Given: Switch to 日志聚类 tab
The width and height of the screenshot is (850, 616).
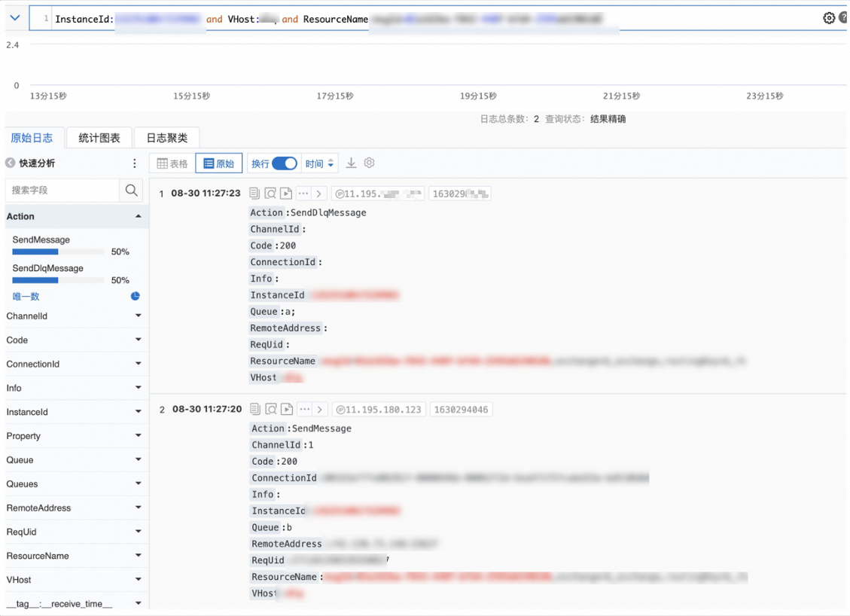Looking at the screenshot, I should (x=167, y=138).
